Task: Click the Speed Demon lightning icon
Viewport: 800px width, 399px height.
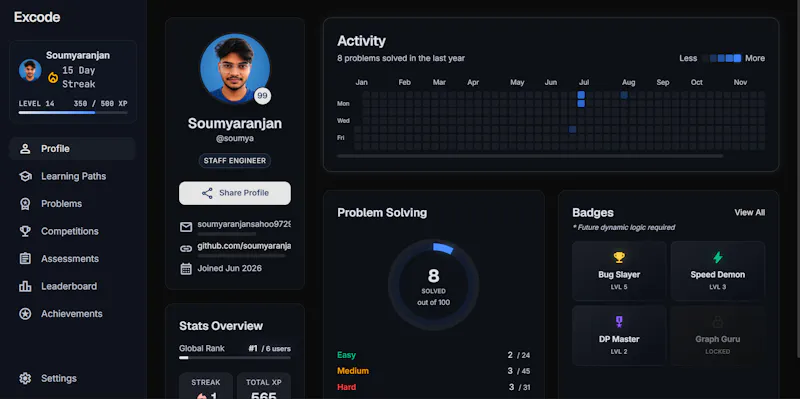Action: [717, 258]
